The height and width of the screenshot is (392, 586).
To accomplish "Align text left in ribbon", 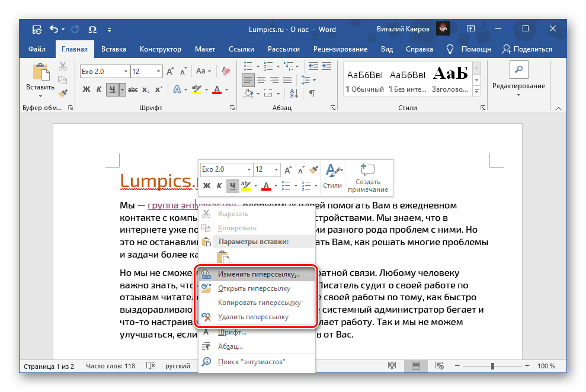I will [248, 80].
